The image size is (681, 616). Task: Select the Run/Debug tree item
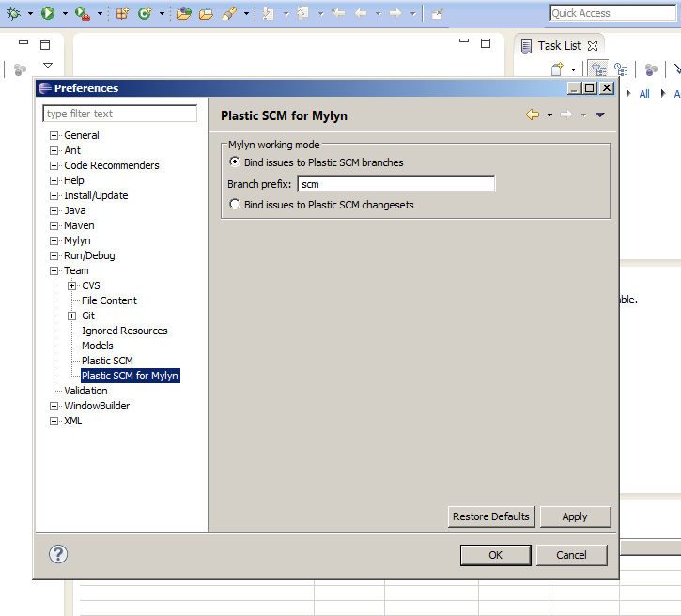coord(89,255)
